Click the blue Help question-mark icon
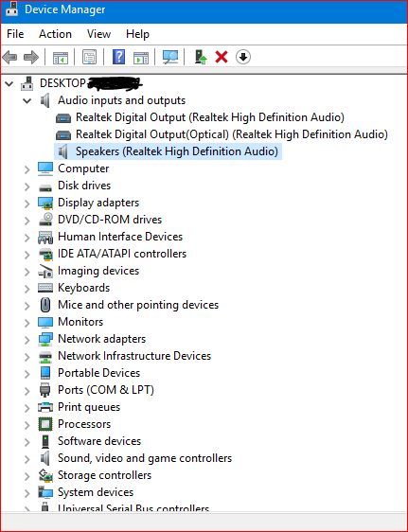 coord(118,57)
